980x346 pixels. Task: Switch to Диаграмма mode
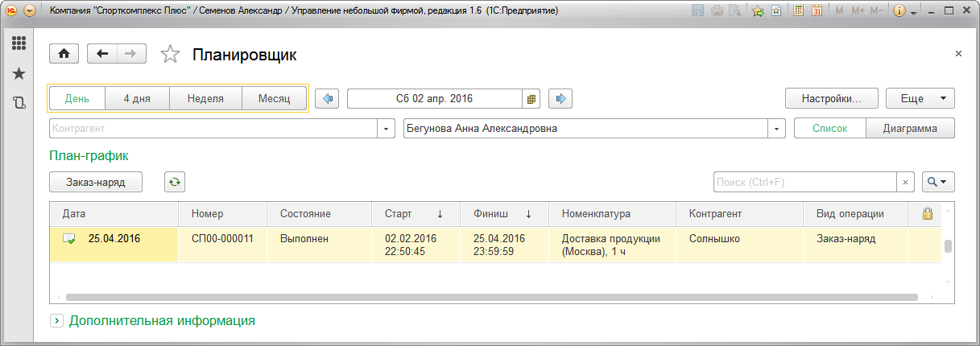(x=910, y=128)
